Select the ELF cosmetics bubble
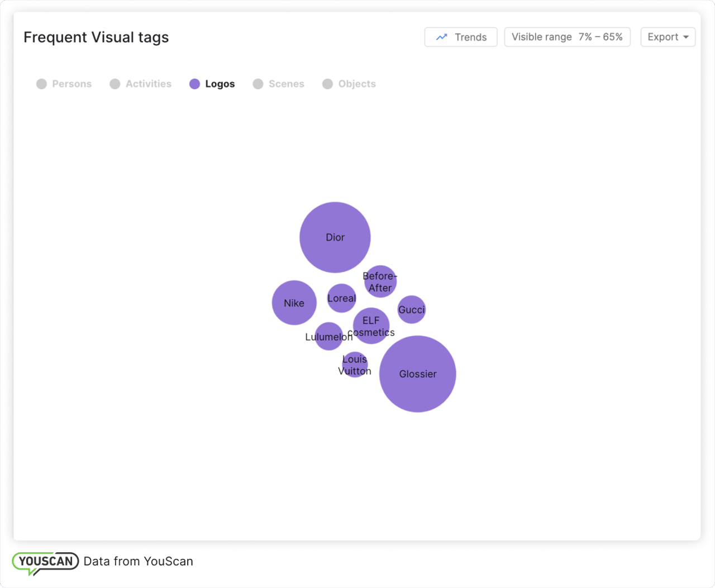This screenshot has width=715, height=588. pos(371,326)
